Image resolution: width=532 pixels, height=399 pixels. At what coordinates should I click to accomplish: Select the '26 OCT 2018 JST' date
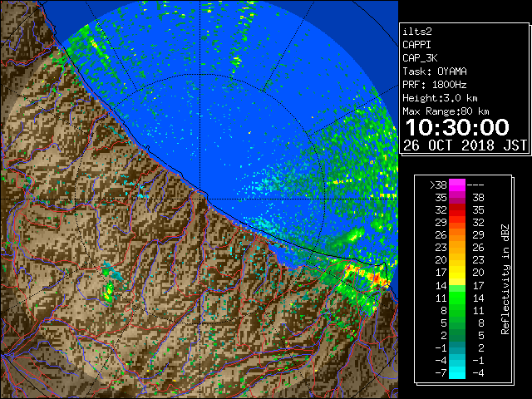465,145
